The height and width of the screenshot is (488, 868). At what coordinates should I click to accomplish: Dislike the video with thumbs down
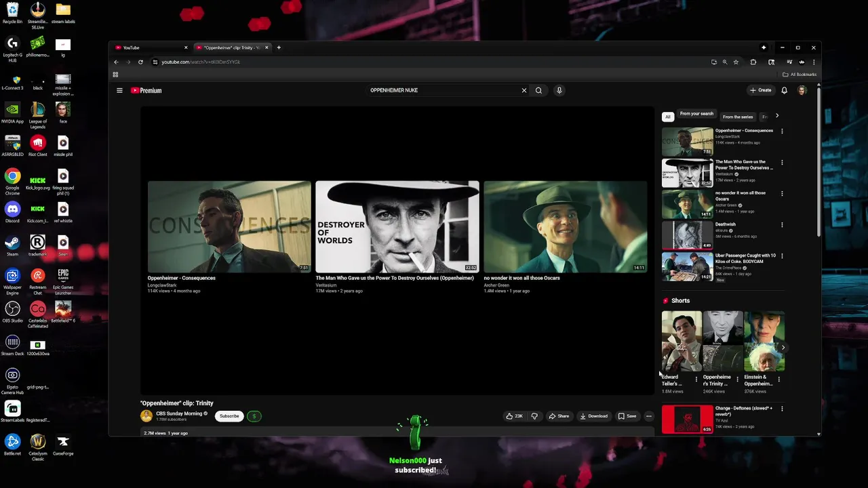[534, 416]
